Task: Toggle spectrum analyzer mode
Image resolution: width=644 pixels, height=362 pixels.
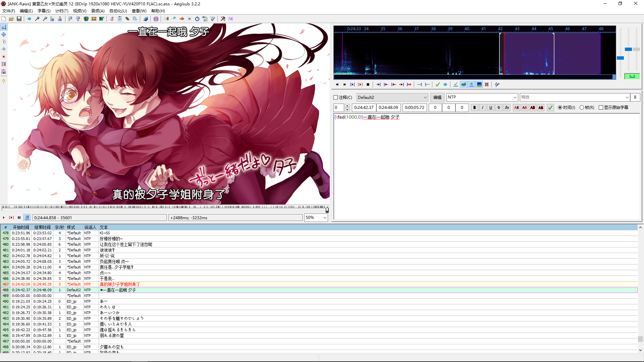Action: pos(479,84)
